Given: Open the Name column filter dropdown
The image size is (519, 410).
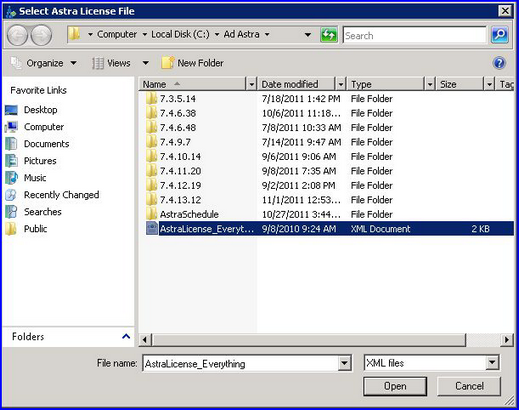Looking at the screenshot, I should coord(252,84).
